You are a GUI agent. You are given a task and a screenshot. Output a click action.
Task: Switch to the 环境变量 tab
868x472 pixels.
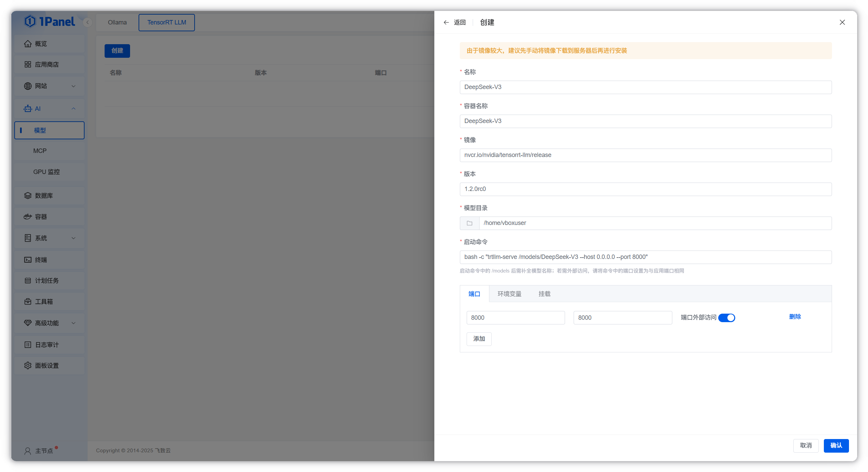point(509,294)
